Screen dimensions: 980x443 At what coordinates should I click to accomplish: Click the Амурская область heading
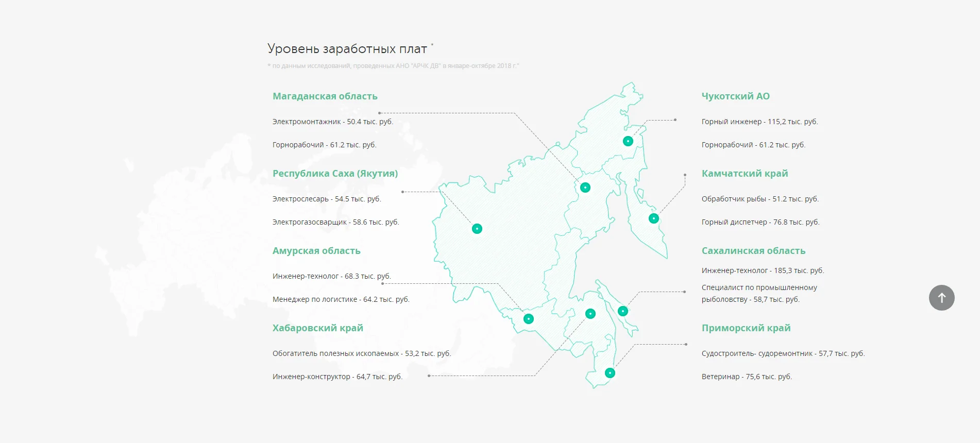[x=316, y=251]
